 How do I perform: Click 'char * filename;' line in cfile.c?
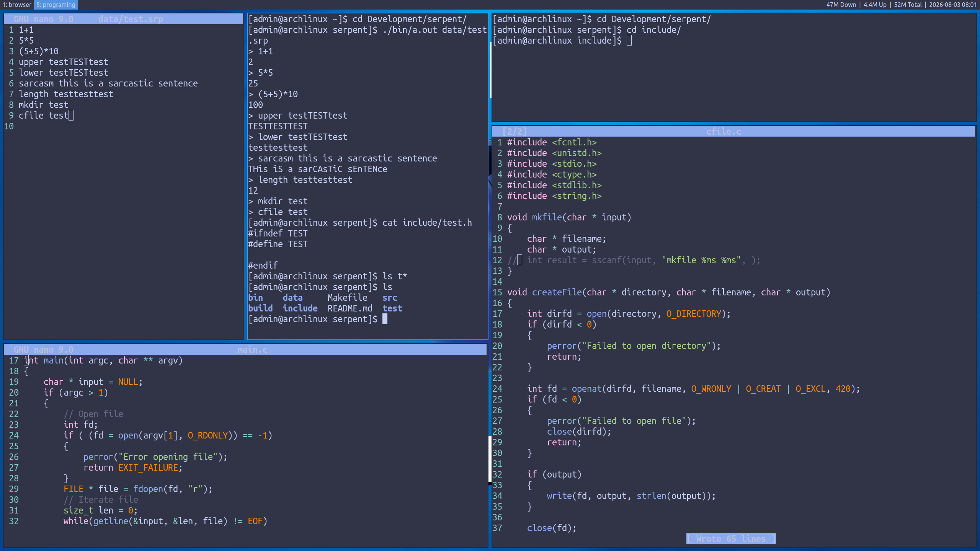(x=567, y=239)
